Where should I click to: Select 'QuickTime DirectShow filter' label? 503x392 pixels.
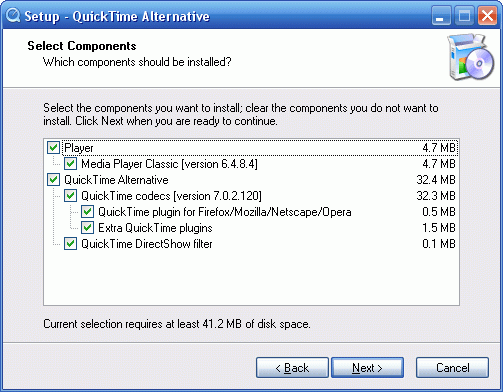coord(147,244)
